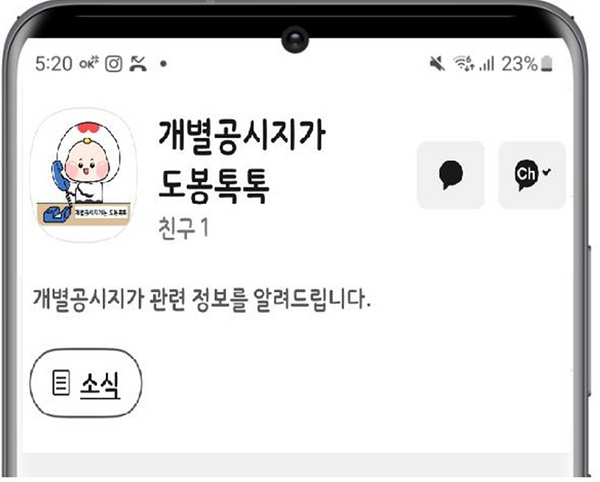Tap the chicken character profile picture

83,175
